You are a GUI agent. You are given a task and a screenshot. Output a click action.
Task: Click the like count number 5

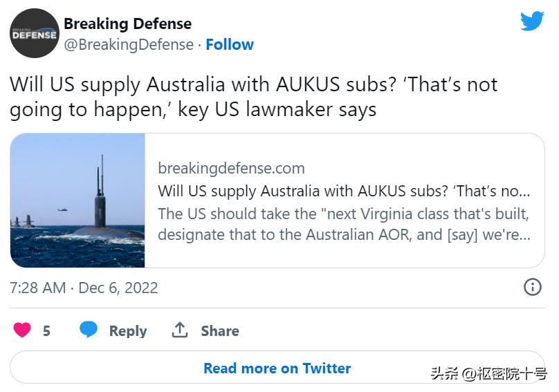(x=46, y=331)
